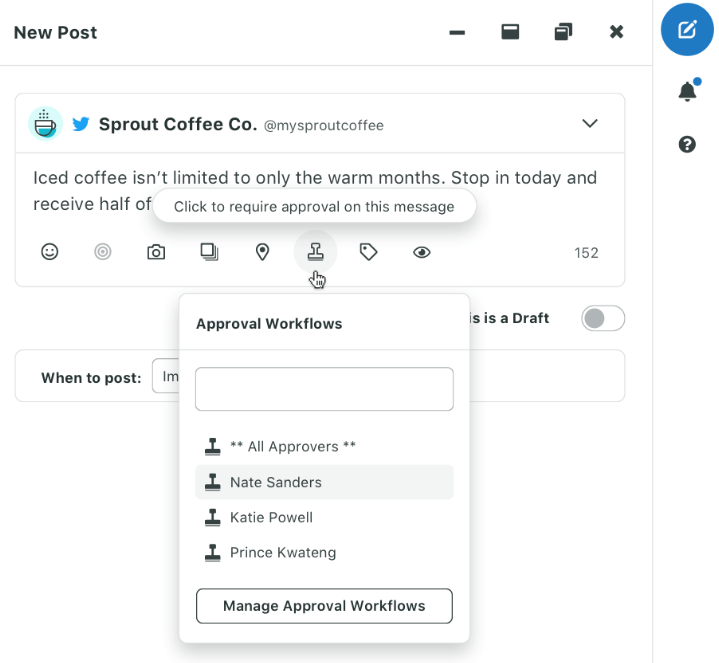Add a location with pin icon
719x663 pixels.
[x=262, y=252]
